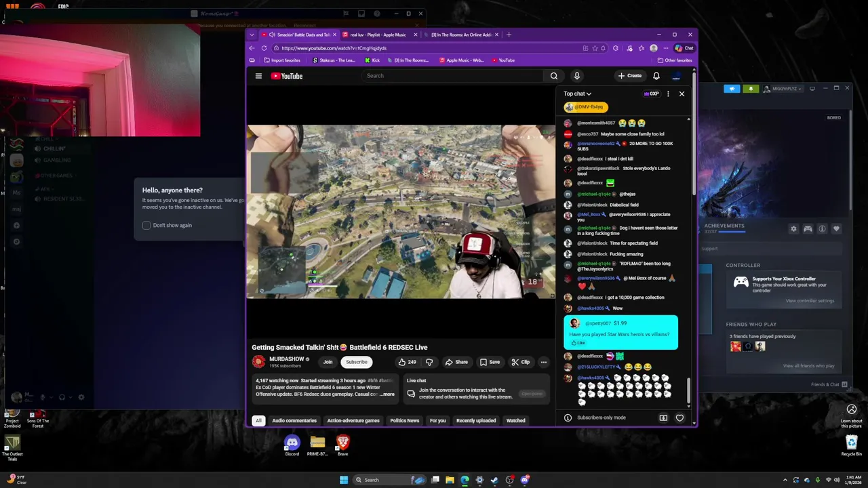Dislike the video thumbs down

pos(429,362)
